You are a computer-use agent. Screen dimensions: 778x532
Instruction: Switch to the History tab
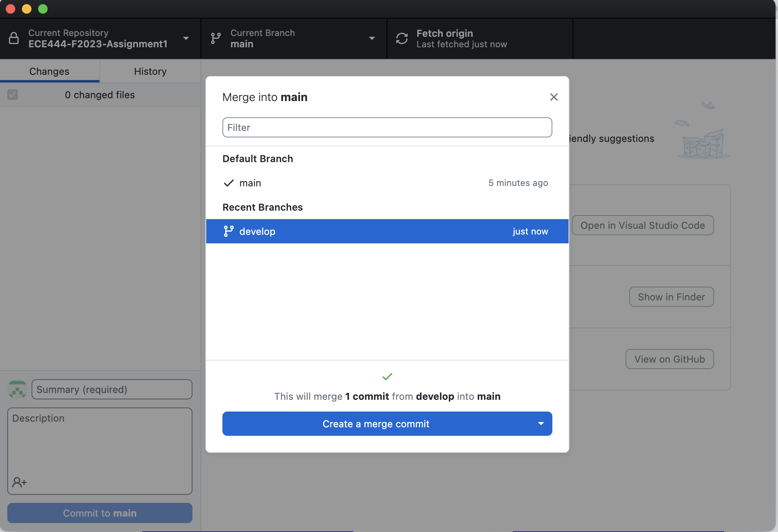(150, 72)
